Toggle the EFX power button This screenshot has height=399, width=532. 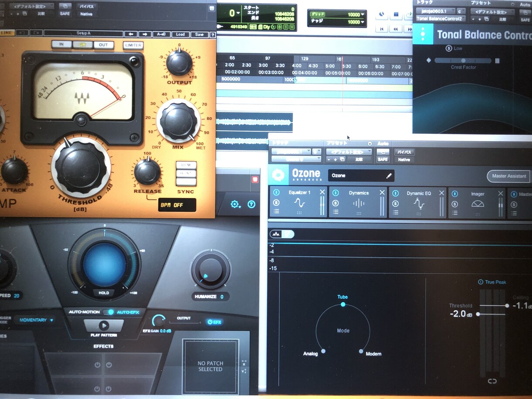215,322
